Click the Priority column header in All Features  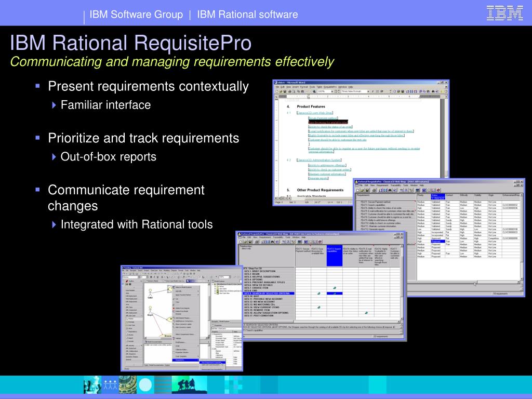tap(424, 197)
